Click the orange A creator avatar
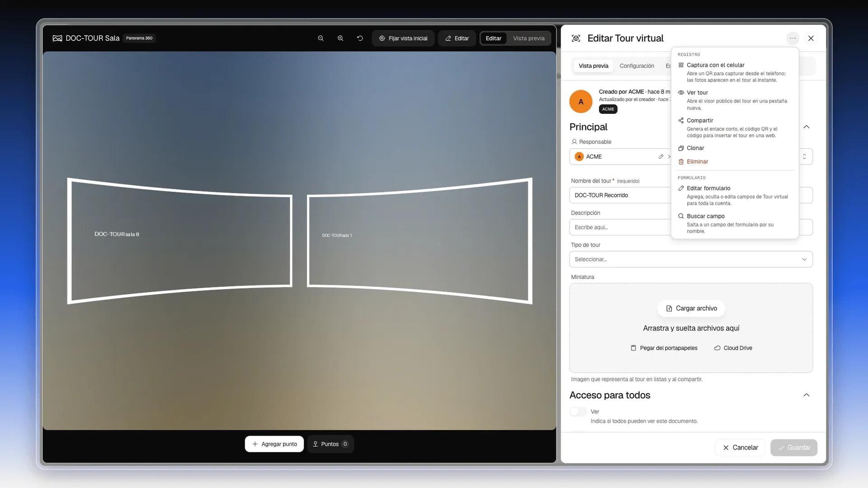Viewport: 868px width, 488px height. pyautogui.click(x=580, y=102)
